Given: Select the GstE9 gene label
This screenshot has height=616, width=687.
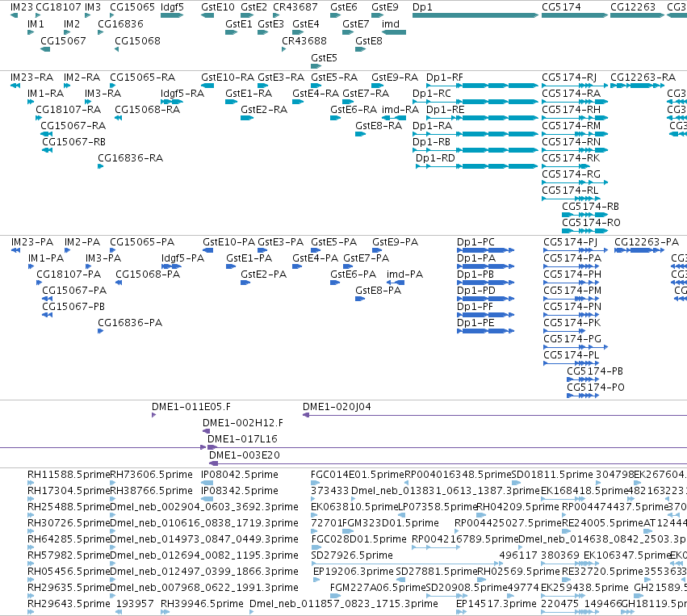Looking at the screenshot, I should point(385,7).
